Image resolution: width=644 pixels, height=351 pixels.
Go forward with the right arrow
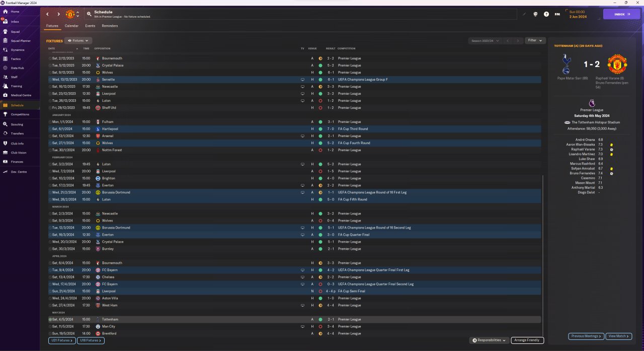tap(58, 14)
